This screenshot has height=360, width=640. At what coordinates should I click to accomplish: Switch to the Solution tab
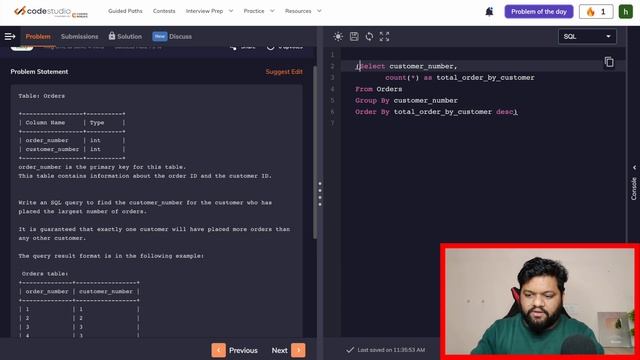pos(129,36)
